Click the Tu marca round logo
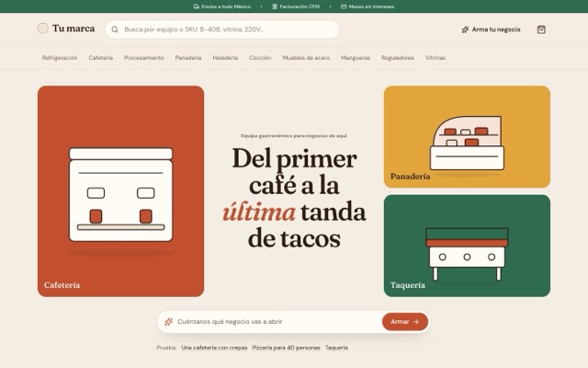This screenshot has width=588, height=368. [x=43, y=29]
